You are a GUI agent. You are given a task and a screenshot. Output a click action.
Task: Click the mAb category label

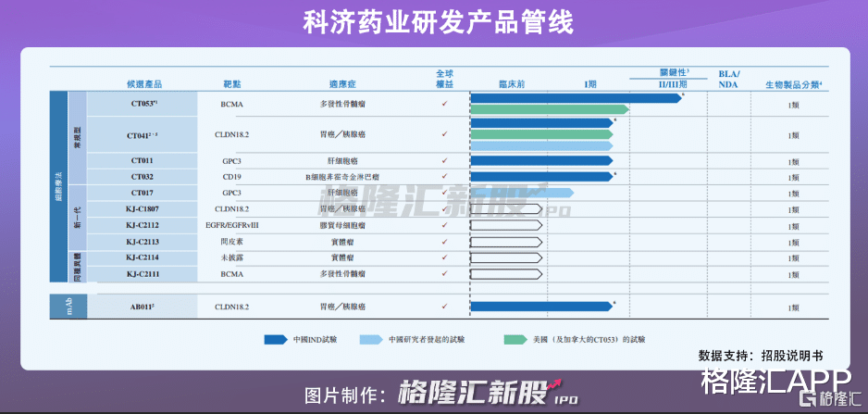tap(68, 307)
